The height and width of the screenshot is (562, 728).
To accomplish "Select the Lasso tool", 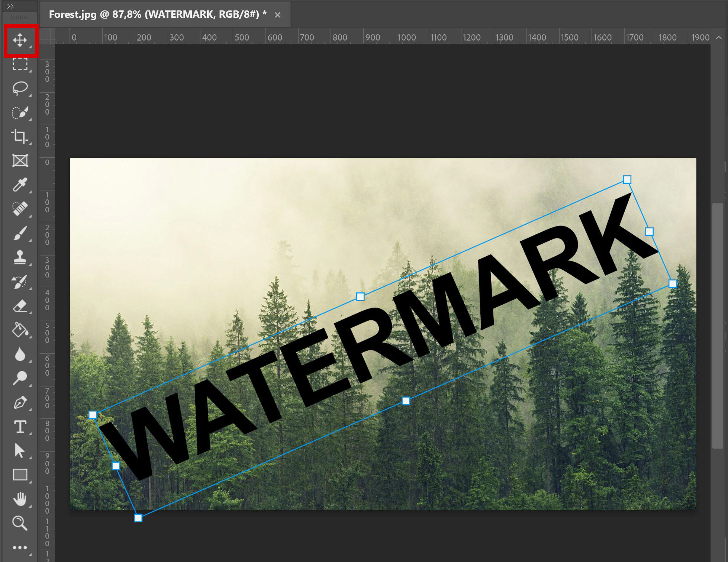I will pyautogui.click(x=20, y=88).
